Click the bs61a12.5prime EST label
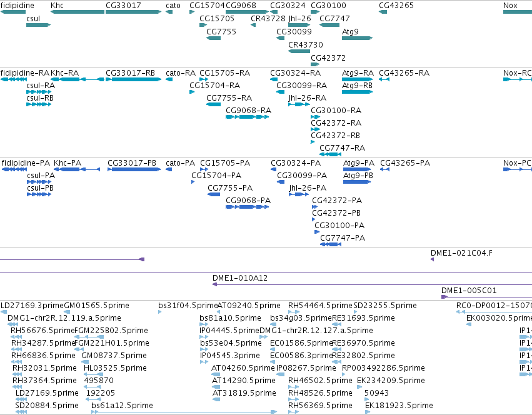532x415 pixels. pos(122,406)
